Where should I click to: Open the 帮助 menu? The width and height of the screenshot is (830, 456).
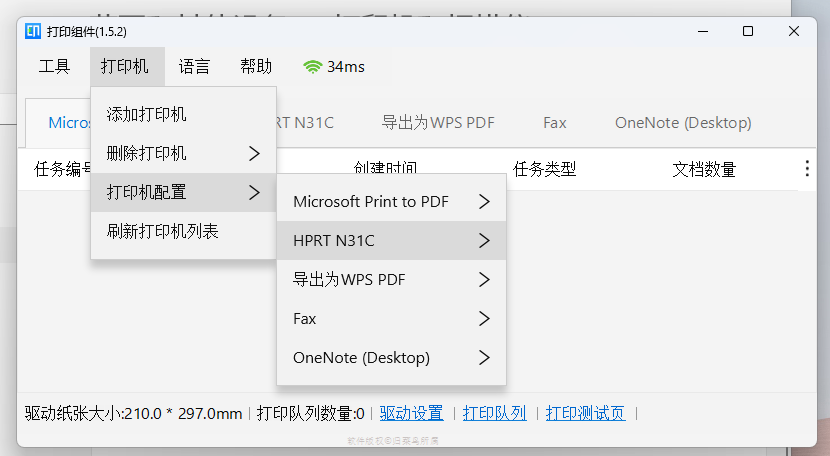(256, 67)
